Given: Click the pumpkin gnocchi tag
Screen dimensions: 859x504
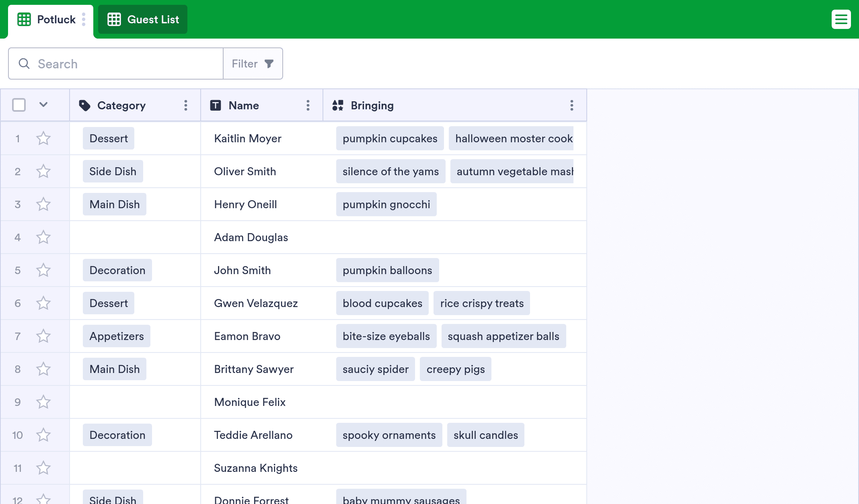Looking at the screenshot, I should click(x=386, y=204).
